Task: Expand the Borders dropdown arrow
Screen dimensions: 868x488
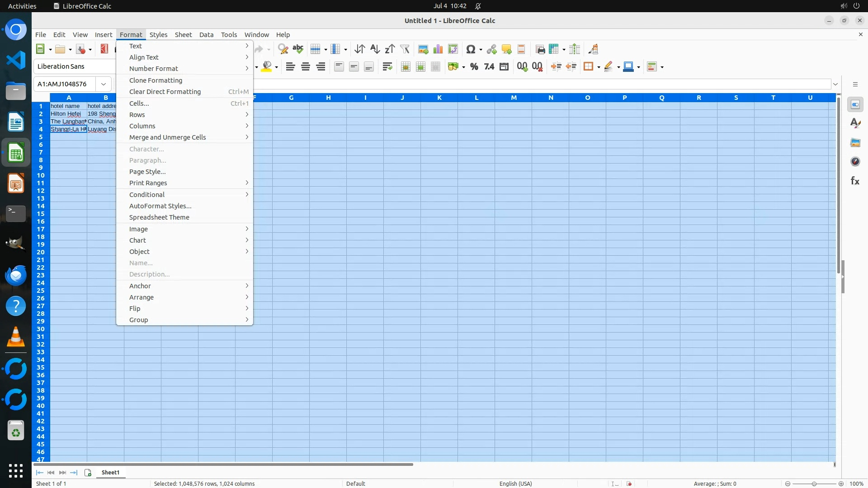Action: 599,67
